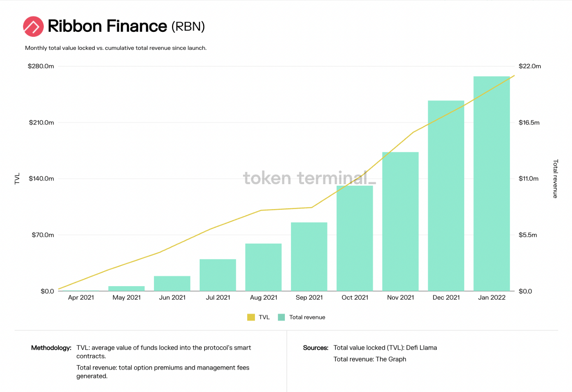The height and width of the screenshot is (392, 572).
Task: Select the Oct 2021 bar
Action: [355, 238]
